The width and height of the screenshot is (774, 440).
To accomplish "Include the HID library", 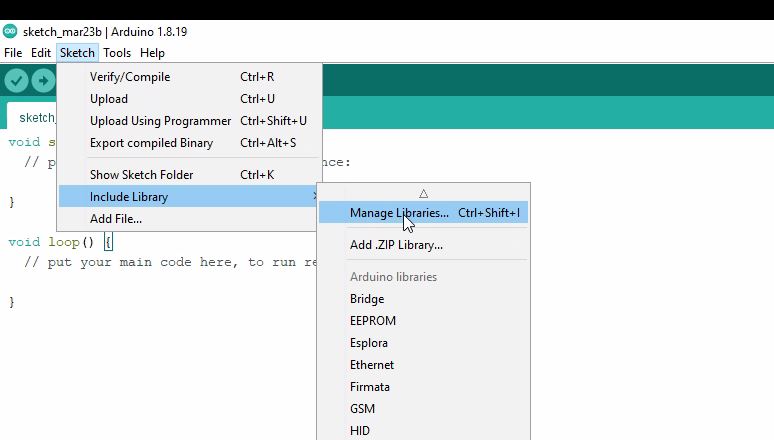I will click(x=424, y=431).
